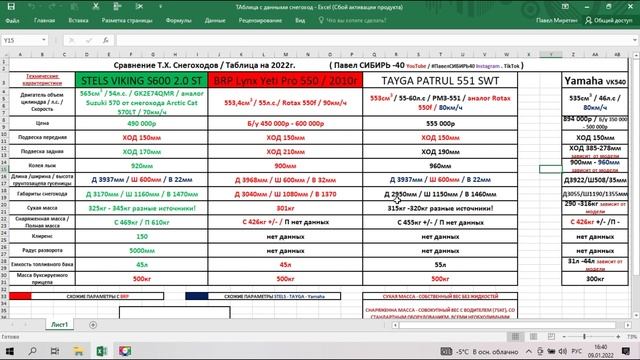Screen dimensions: 640x360
Task: Click the TAYGA PATRUL 551 SWT header cell
Action: click(x=440, y=80)
